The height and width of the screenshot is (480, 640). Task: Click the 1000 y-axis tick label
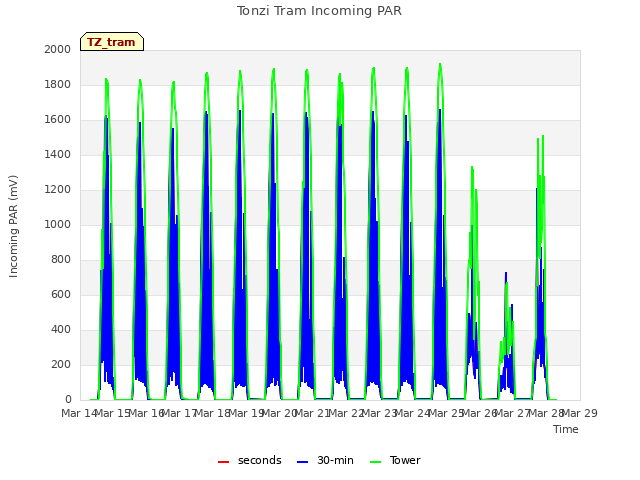point(58,224)
